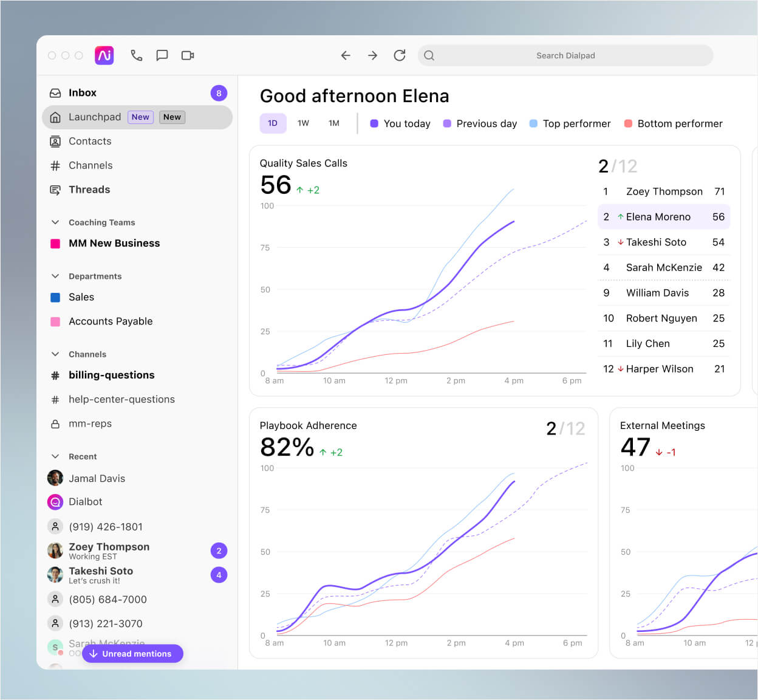This screenshot has height=700, width=758.
Task: Start a video meeting via camera icon
Action: click(187, 55)
